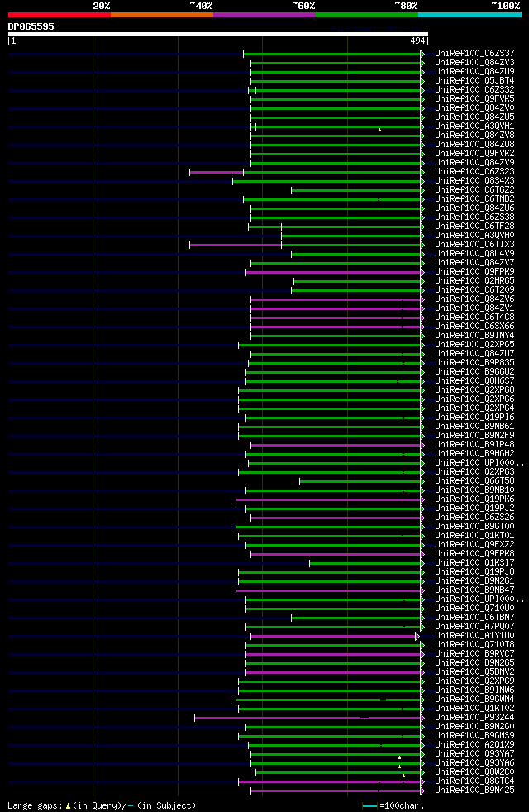Screen dimensions: 529x812
Task: Open hit UniRef100_Q84ZV3
Action: [474, 63]
